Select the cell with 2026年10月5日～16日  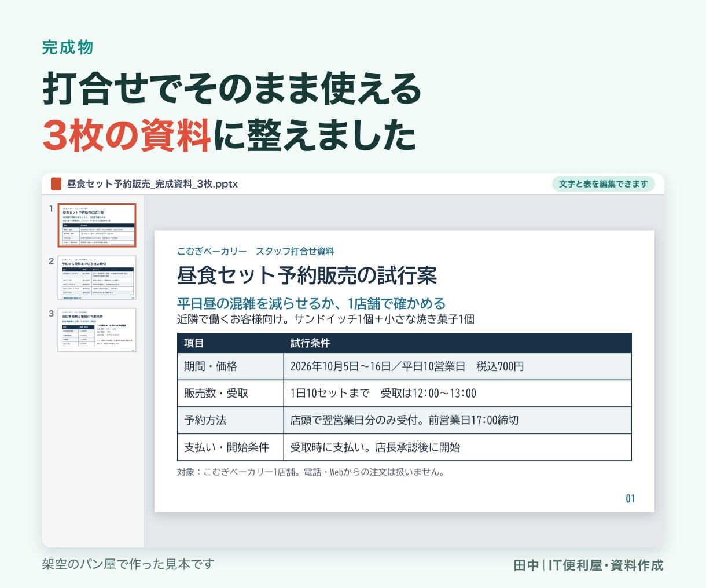(457, 366)
